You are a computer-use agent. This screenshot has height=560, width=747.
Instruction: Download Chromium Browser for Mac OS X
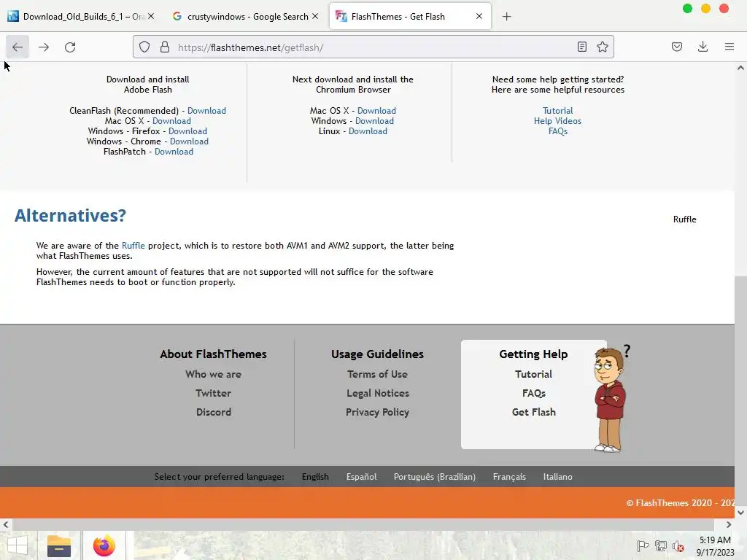pos(376,111)
